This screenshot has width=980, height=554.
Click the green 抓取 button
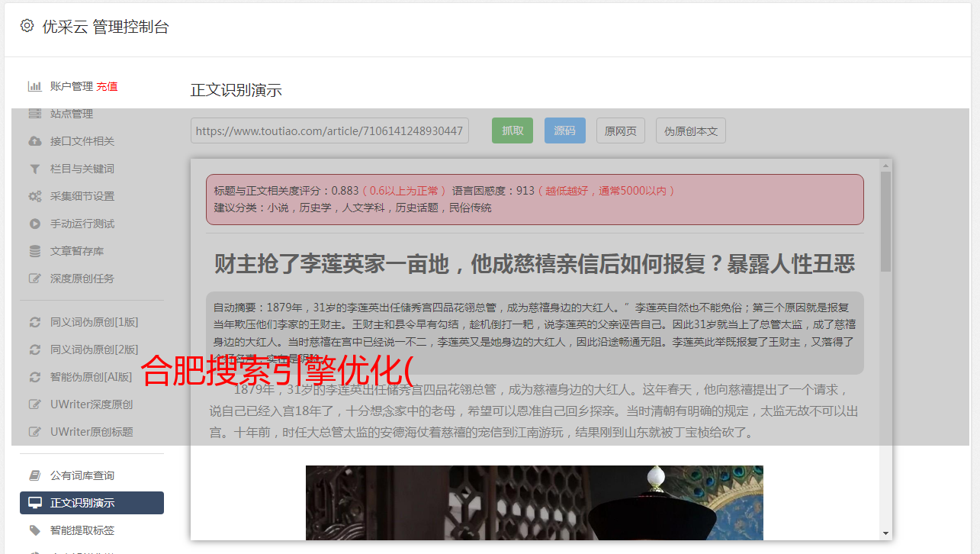coord(512,130)
